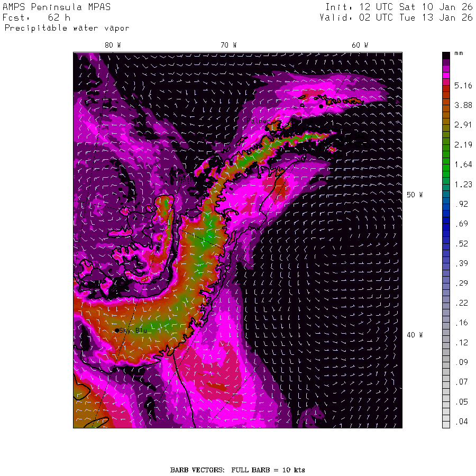Click the .39 colorbar value
Viewport: 476px width, 476px height.
point(462,263)
